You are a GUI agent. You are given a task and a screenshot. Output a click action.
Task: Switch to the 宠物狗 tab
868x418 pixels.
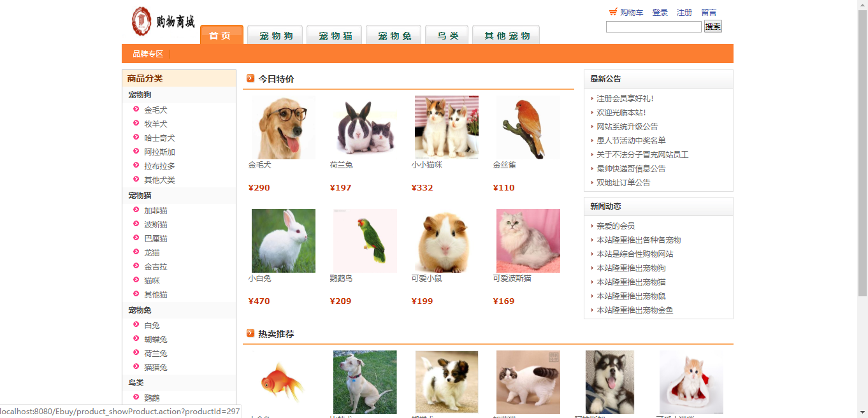pos(275,35)
